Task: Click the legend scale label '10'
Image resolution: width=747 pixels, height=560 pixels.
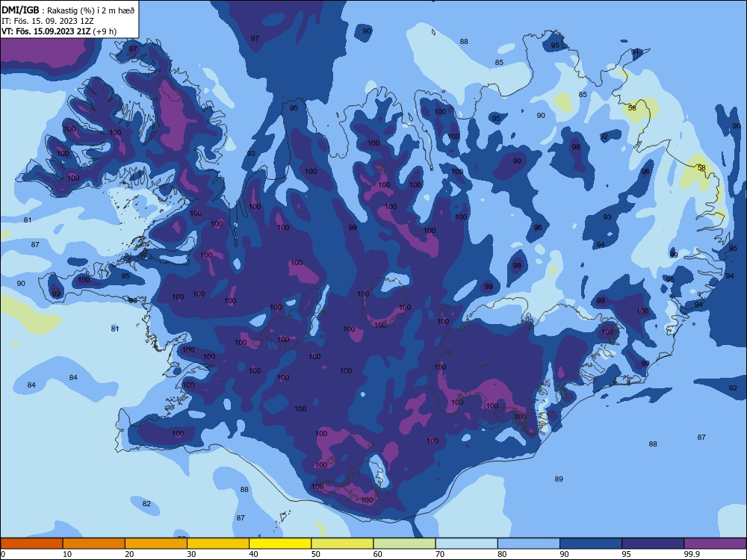Action: coord(67,554)
